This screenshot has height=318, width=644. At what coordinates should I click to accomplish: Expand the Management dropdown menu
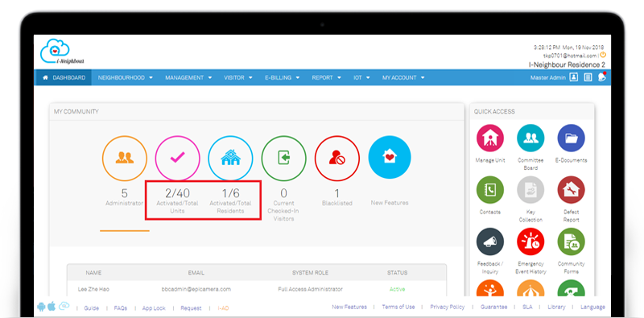coord(188,77)
